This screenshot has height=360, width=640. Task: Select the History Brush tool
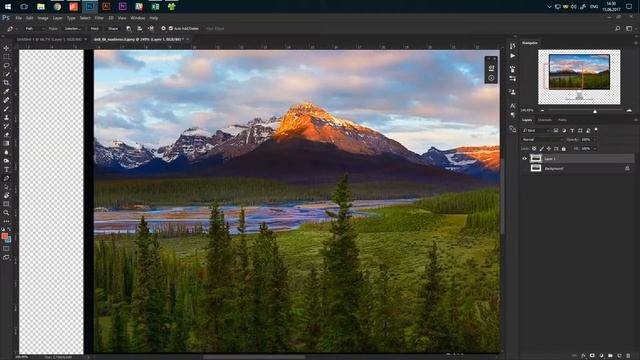(6, 126)
